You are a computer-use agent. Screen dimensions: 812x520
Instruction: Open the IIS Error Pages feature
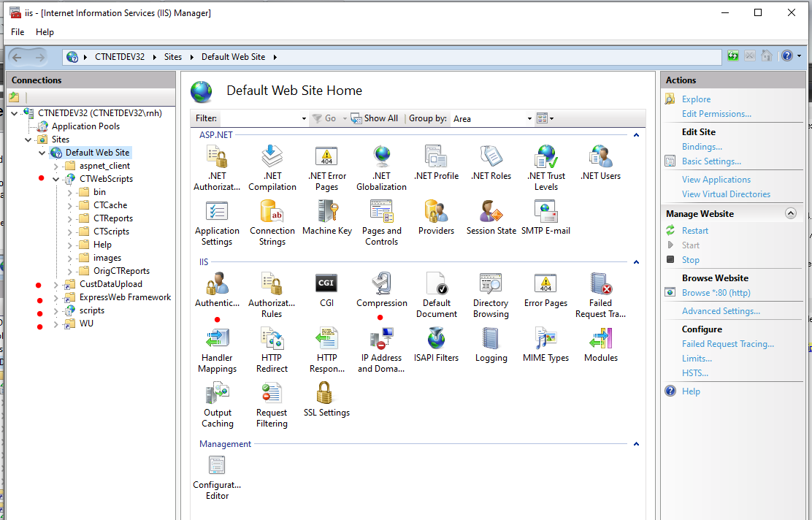pyautogui.click(x=545, y=289)
